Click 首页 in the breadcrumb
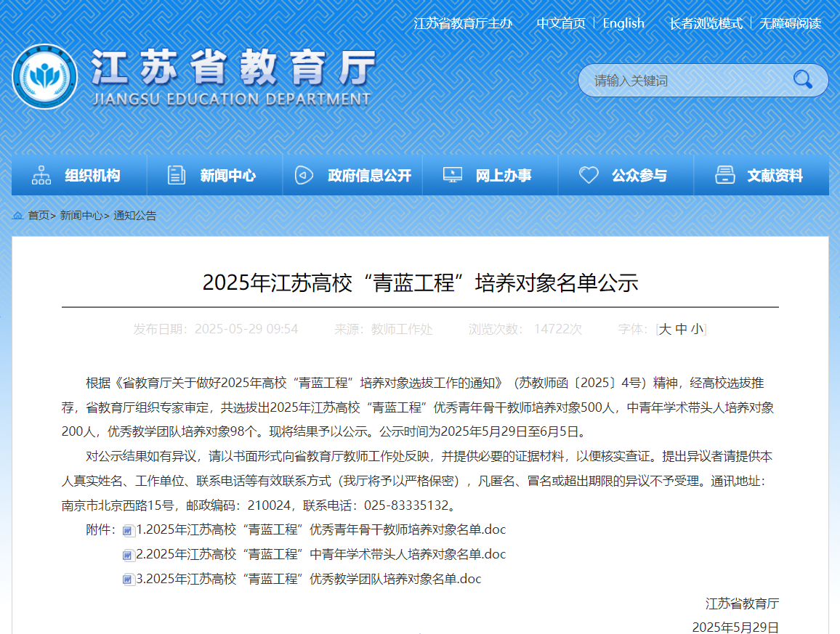Image resolution: width=840 pixels, height=634 pixels. (39, 216)
